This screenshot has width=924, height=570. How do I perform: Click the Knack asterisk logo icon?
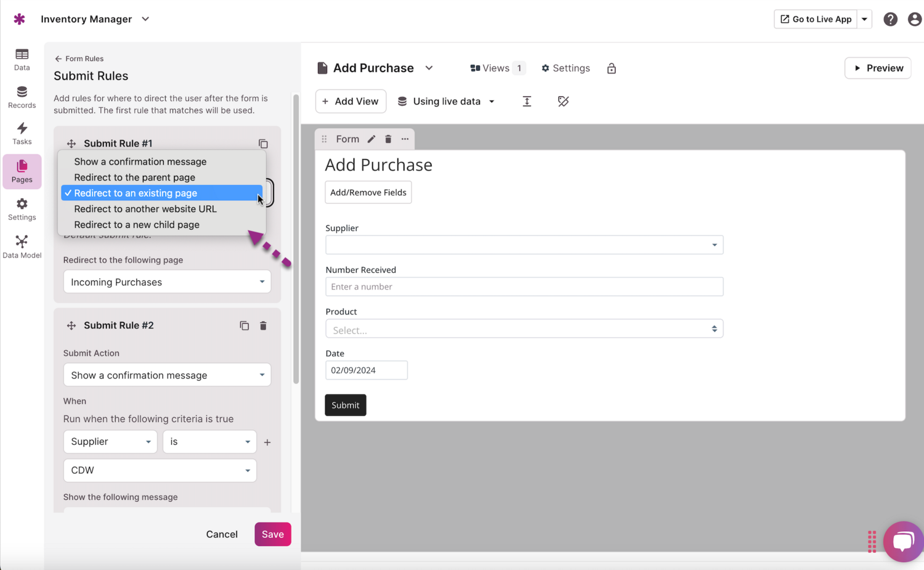click(x=19, y=19)
